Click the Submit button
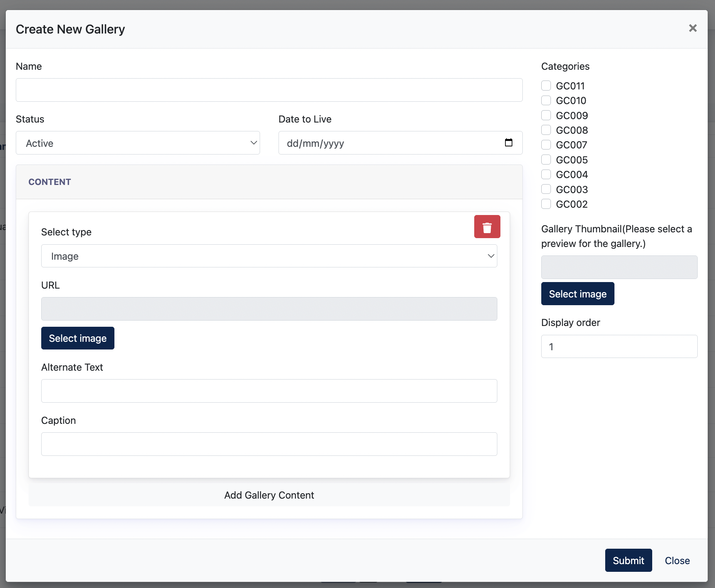Image resolution: width=715 pixels, height=588 pixels. pyautogui.click(x=628, y=560)
